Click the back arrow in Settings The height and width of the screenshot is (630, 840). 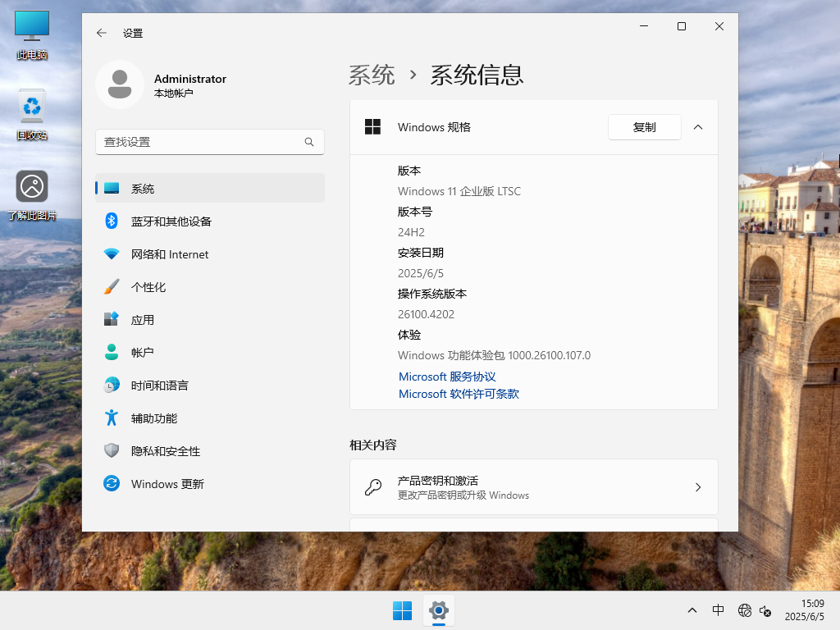click(x=101, y=33)
